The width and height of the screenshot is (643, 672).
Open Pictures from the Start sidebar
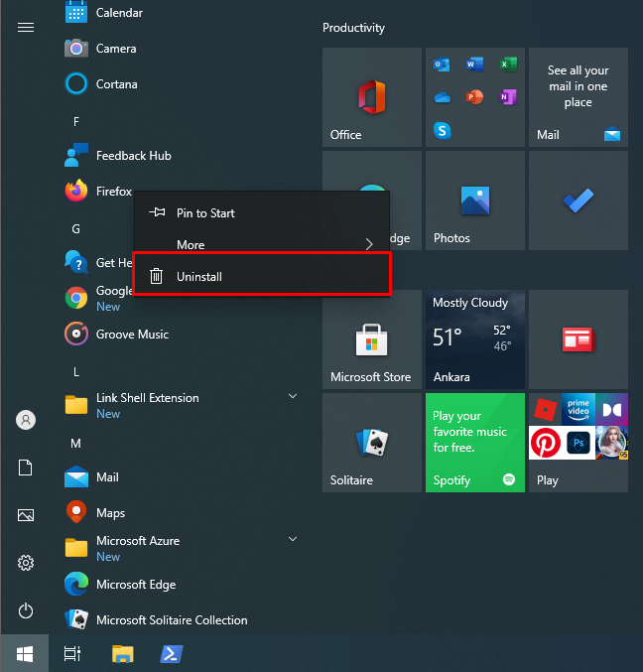(x=26, y=515)
